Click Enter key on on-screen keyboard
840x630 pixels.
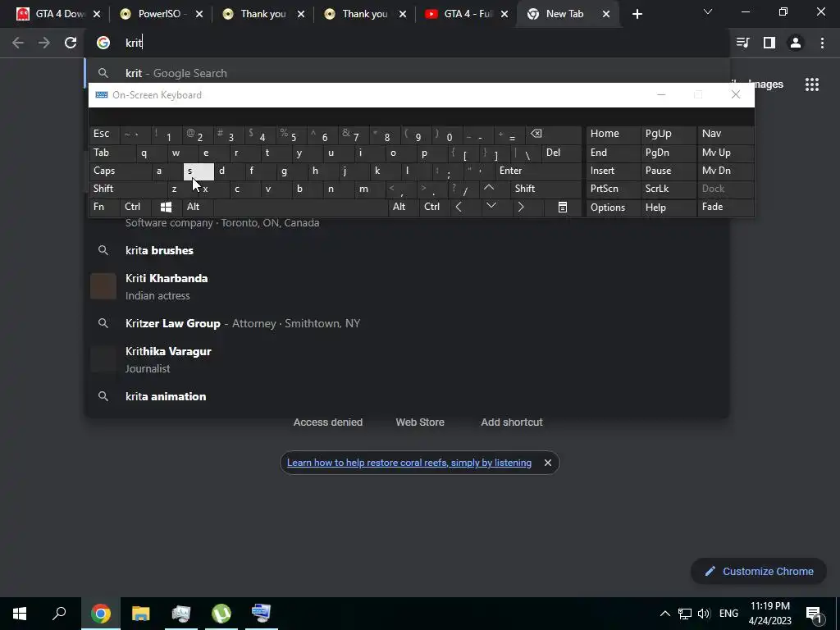[538, 171]
